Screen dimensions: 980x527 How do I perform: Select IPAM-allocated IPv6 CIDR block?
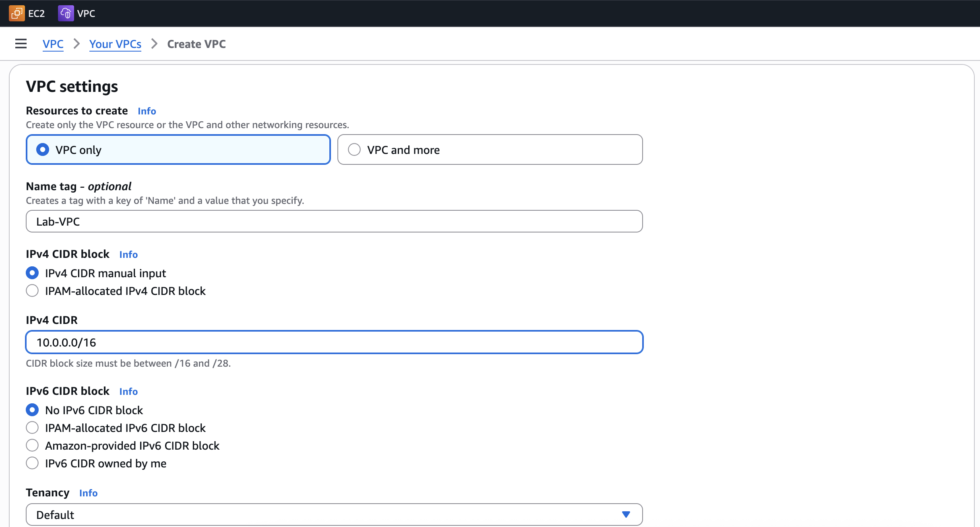click(32, 428)
